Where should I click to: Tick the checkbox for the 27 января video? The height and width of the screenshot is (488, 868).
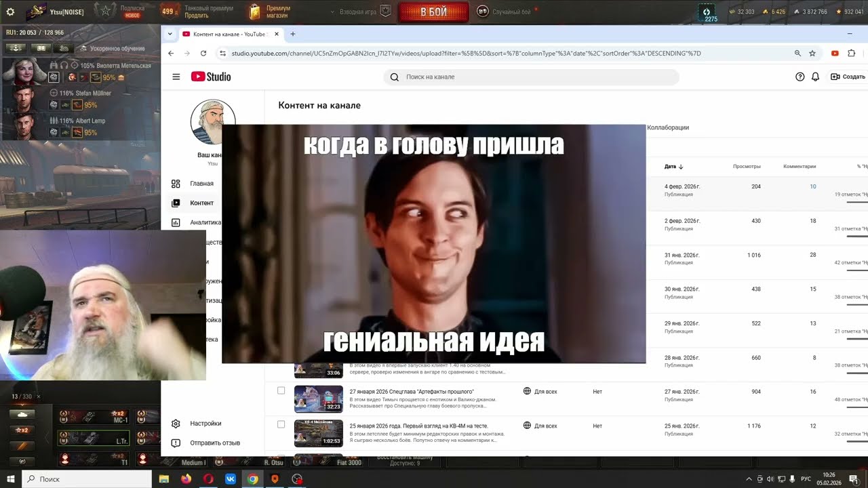point(281,390)
